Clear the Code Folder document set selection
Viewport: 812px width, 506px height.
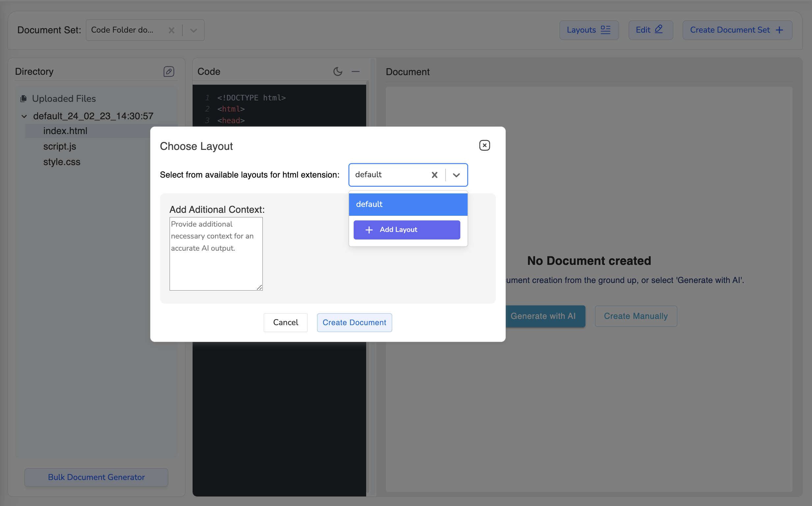point(171,30)
